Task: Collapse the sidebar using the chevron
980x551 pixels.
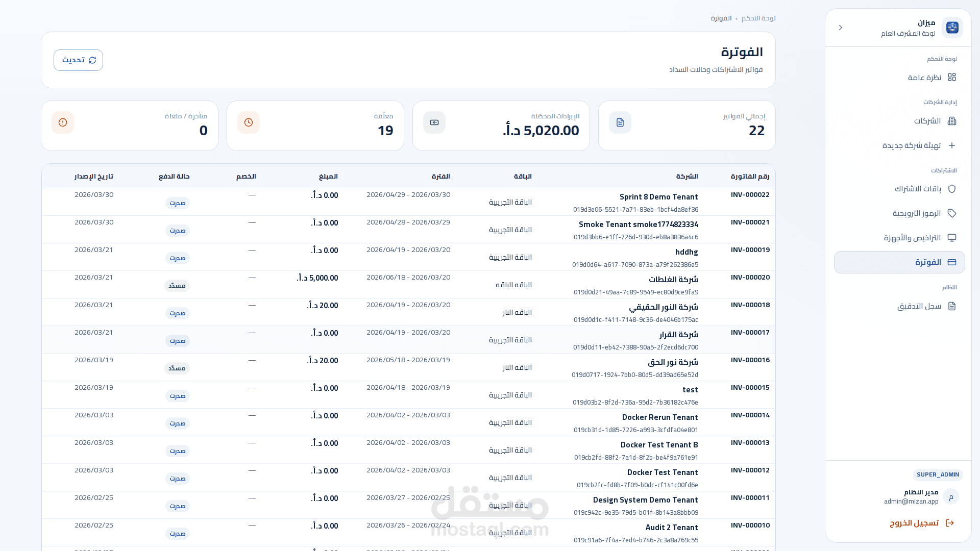Action: click(841, 28)
